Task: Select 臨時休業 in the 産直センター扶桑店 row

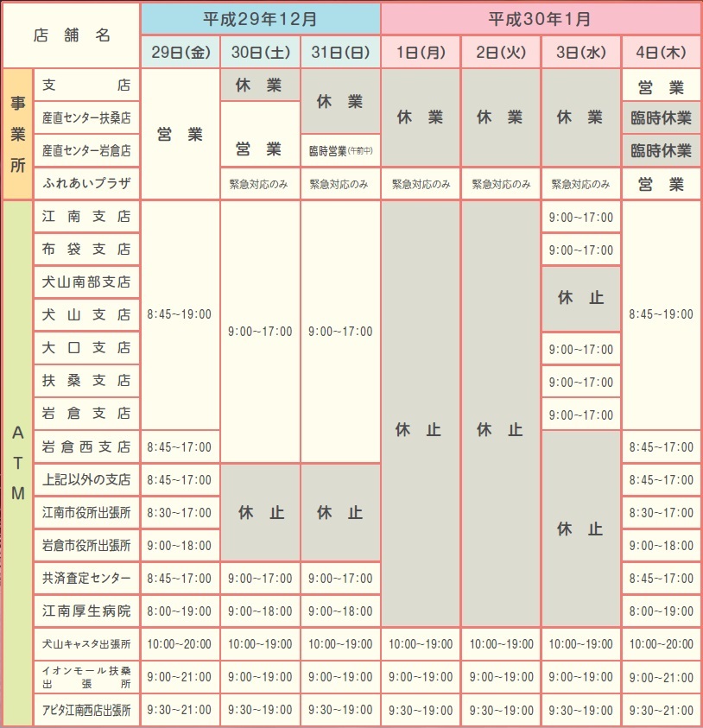Action: pyautogui.click(x=662, y=118)
